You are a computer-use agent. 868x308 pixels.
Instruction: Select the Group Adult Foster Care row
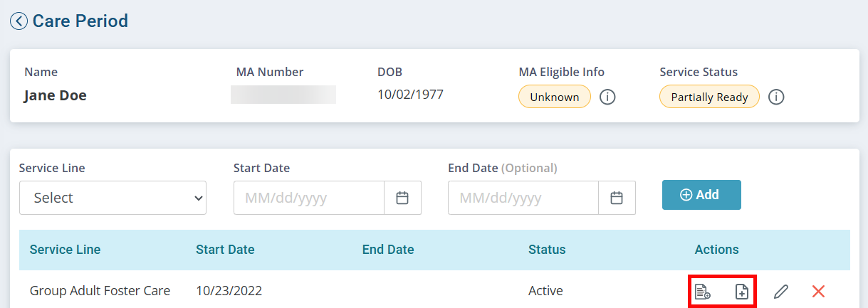tap(434, 290)
